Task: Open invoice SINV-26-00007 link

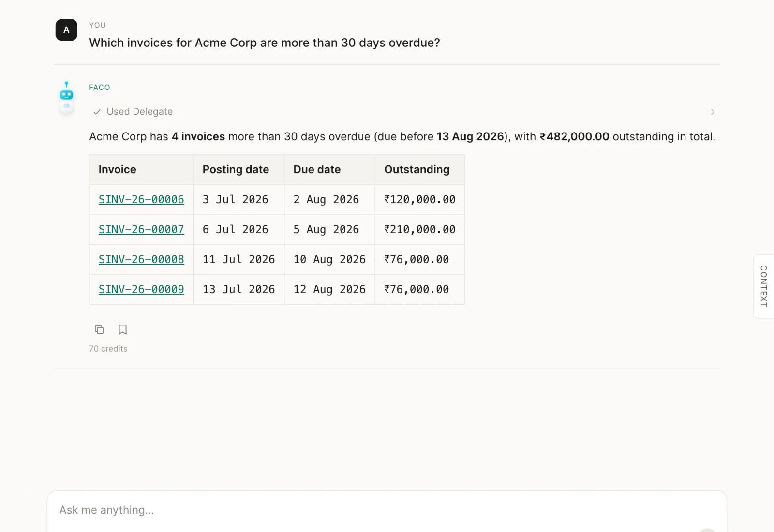Action: [x=141, y=229]
